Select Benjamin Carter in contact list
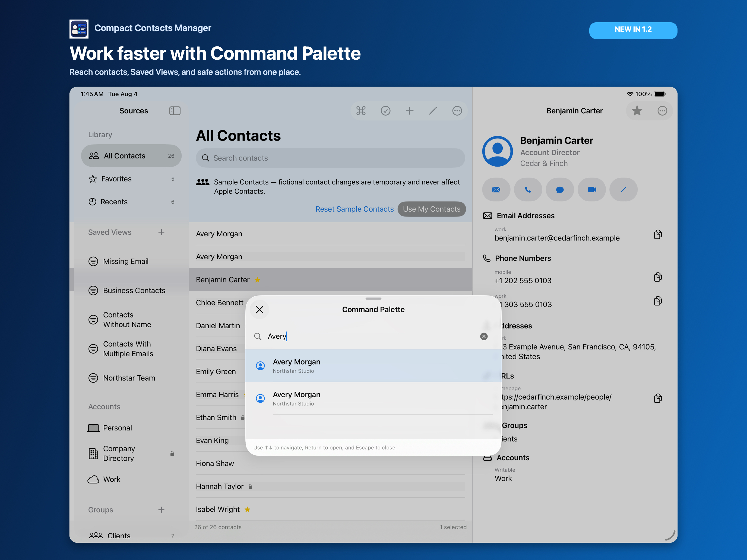The width and height of the screenshot is (747, 560). (x=330, y=279)
